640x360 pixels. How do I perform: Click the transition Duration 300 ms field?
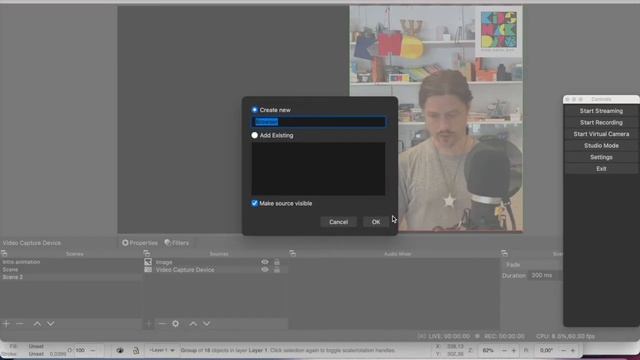[x=545, y=276]
